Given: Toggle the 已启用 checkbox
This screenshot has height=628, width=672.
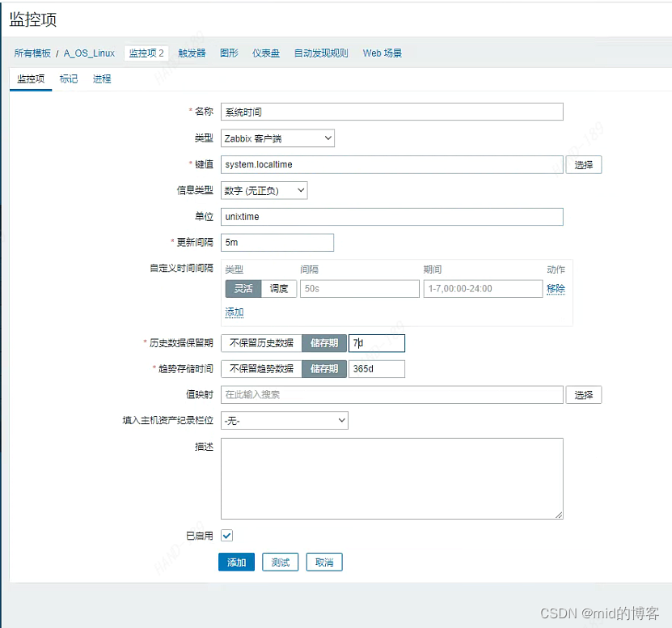Looking at the screenshot, I should [x=226, y=536].
